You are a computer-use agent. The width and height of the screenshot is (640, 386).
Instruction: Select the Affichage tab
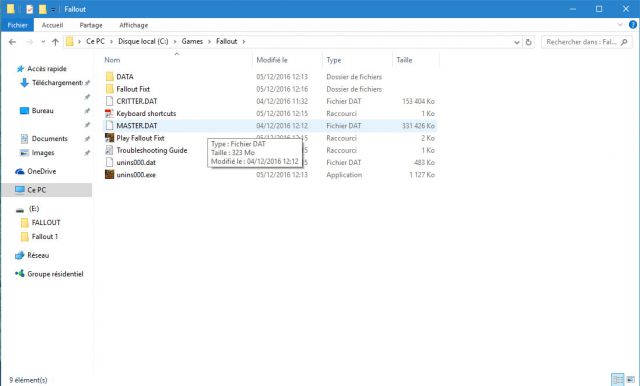click(x=133, y=25)
